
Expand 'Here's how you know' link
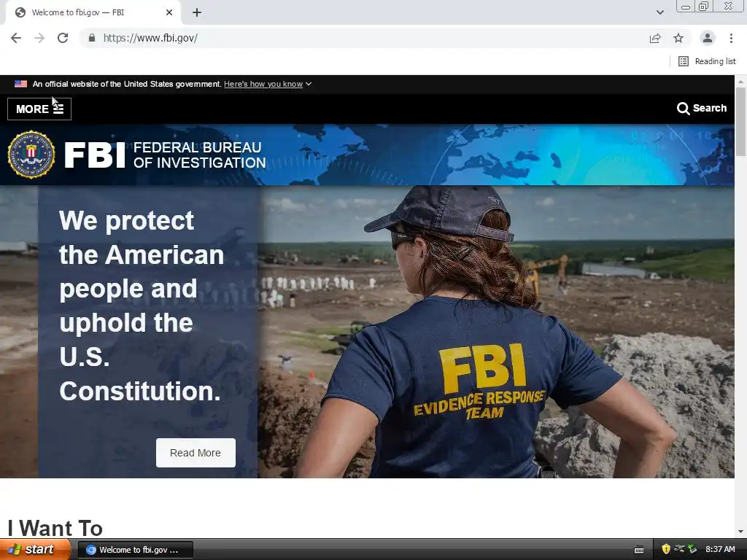[263, 84]
